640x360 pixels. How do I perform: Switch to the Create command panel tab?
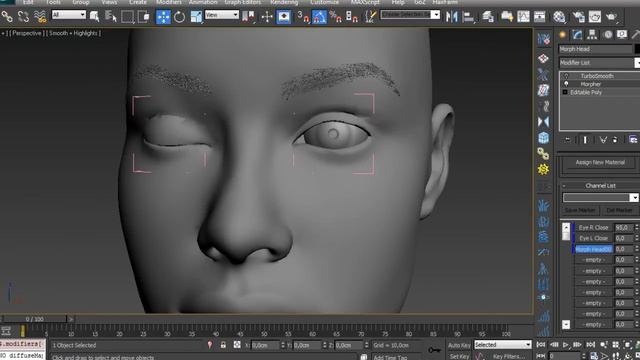[562, 35]
